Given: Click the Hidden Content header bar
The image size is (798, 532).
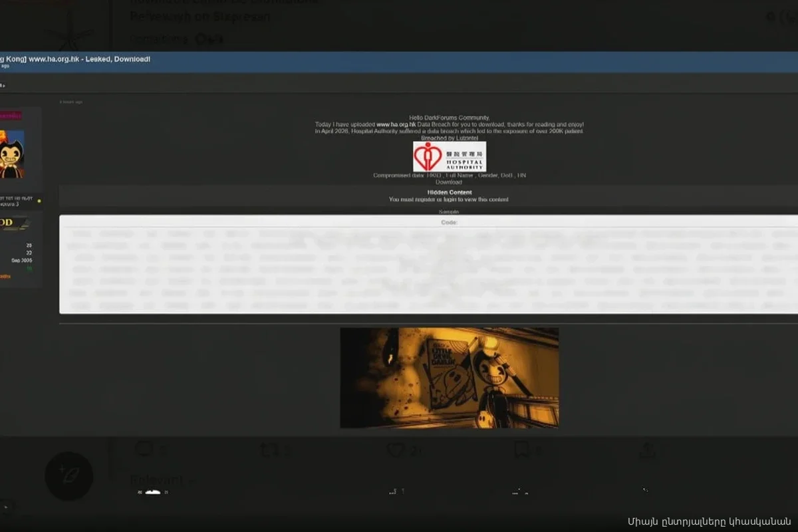Looking at the screenshot, I should point(450,192).
